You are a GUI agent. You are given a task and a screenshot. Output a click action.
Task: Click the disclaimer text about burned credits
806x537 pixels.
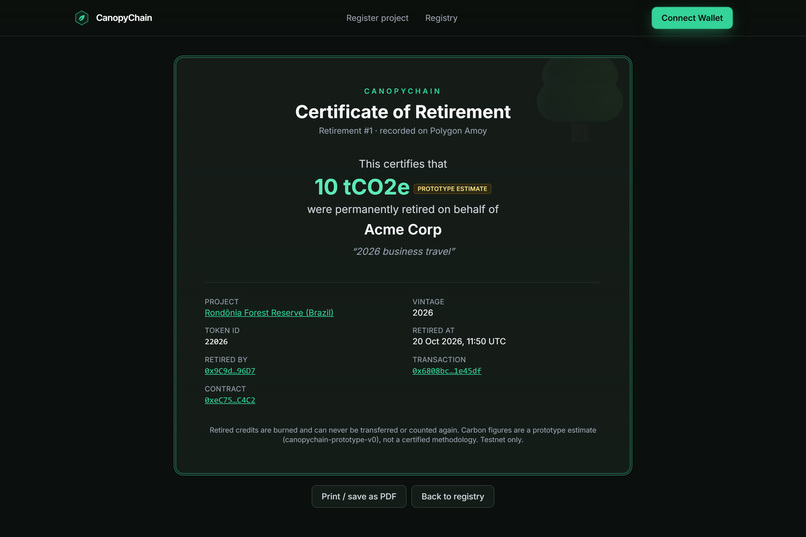pyautogui.click(x=403, y=435)
